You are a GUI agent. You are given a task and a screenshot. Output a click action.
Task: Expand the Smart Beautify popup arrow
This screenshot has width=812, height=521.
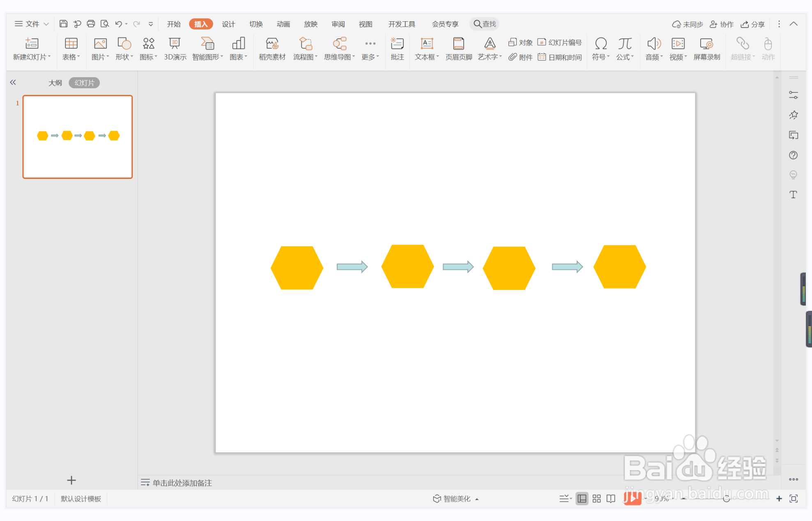477,499
